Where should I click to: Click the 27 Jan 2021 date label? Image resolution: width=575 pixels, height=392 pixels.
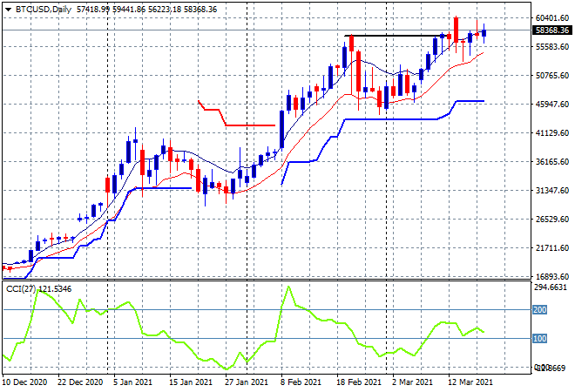[x=247, y=382]
